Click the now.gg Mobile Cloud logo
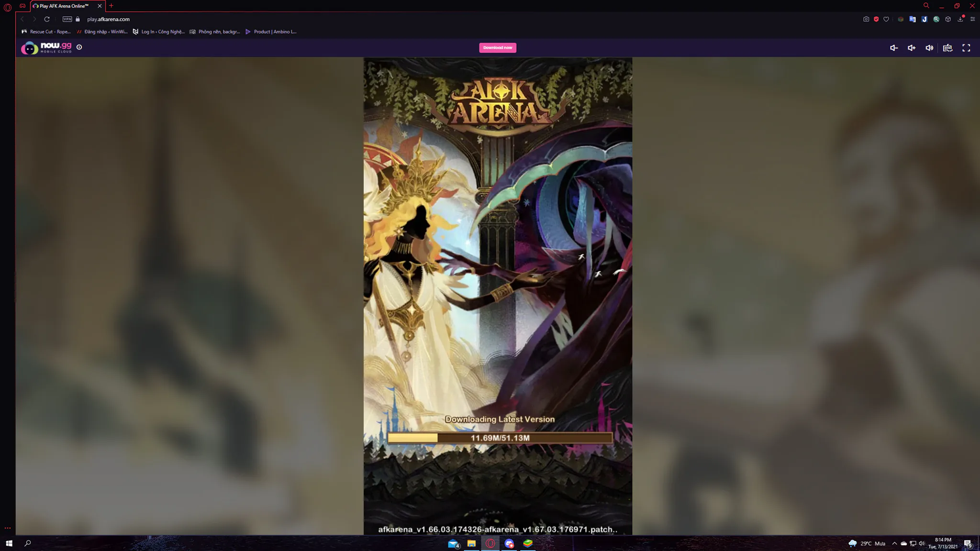 (46, 48)
